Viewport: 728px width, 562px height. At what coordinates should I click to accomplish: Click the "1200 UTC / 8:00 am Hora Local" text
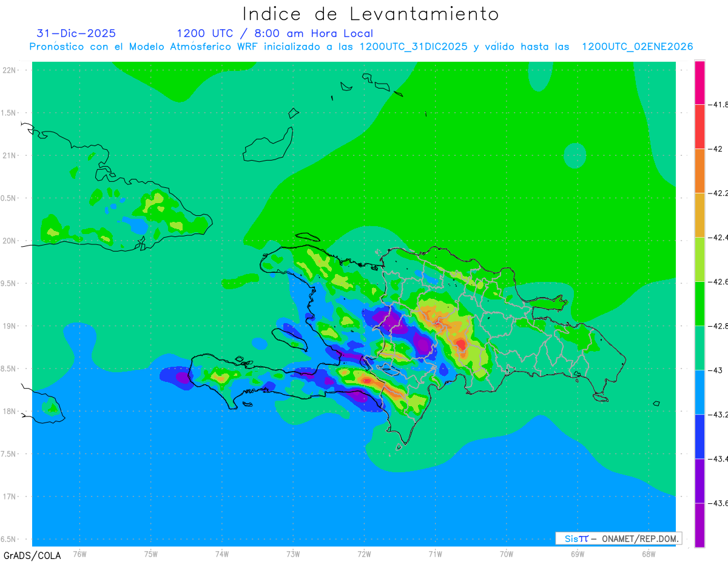point(275,33)
